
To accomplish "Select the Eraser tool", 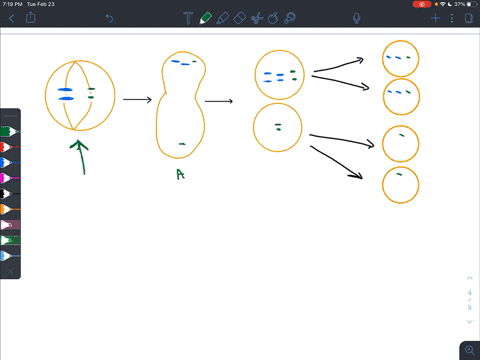I will click(240, 18).
